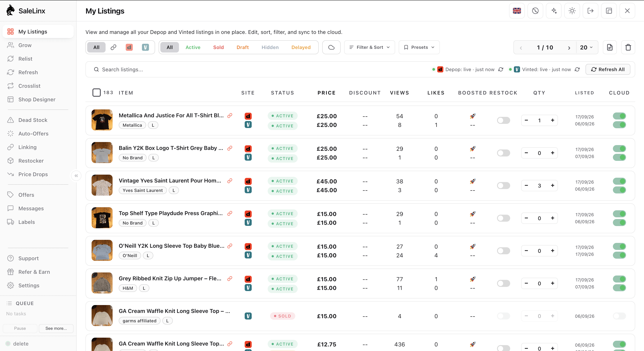The width and height of the screenshot is (644, 351).
Task: Click the logout arrow icon in header
Action: [591, 11]
